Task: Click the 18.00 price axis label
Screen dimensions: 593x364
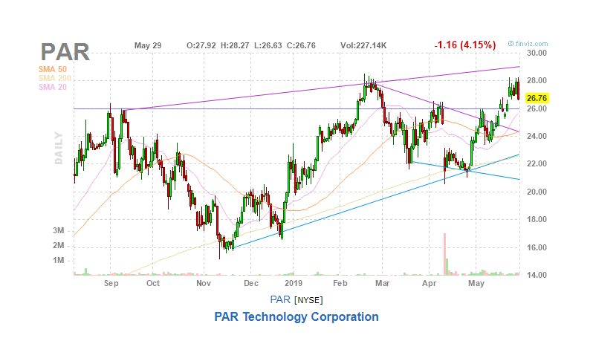Action: point(537,219)
